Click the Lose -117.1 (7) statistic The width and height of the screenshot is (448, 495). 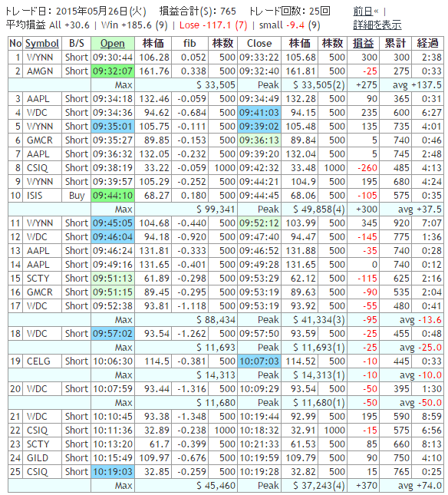(x=213, y=25)
